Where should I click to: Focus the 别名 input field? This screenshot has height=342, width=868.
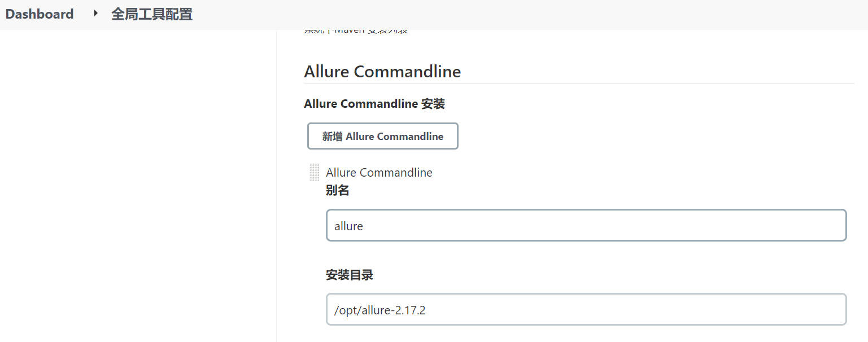pyautogui.click(x=586, y=226)
